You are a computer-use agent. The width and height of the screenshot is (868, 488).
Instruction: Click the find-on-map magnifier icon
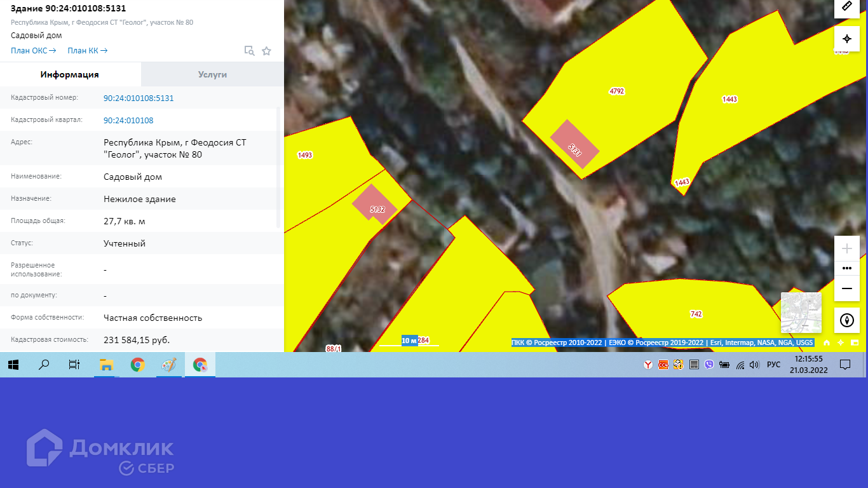click(250, 51)
